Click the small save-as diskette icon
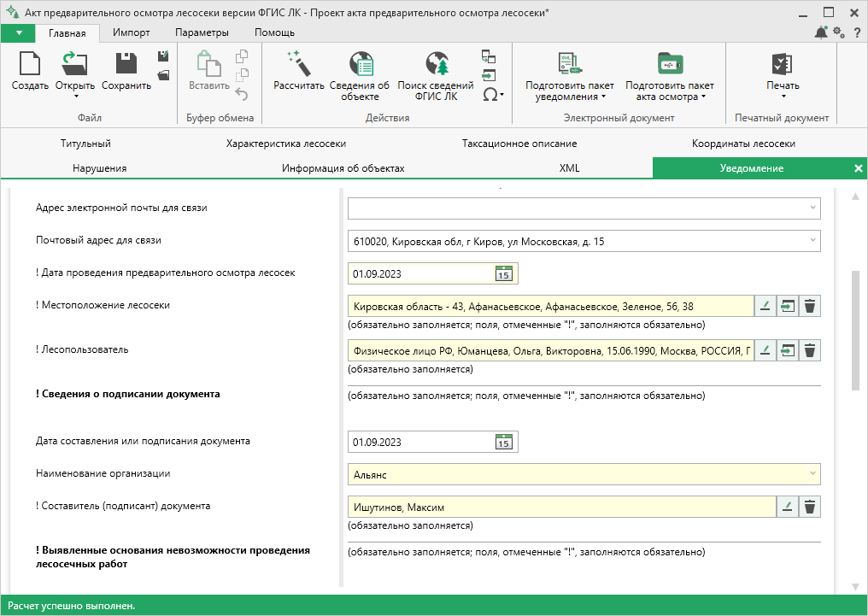The image size is (868, 616). [x=163, y=56]
